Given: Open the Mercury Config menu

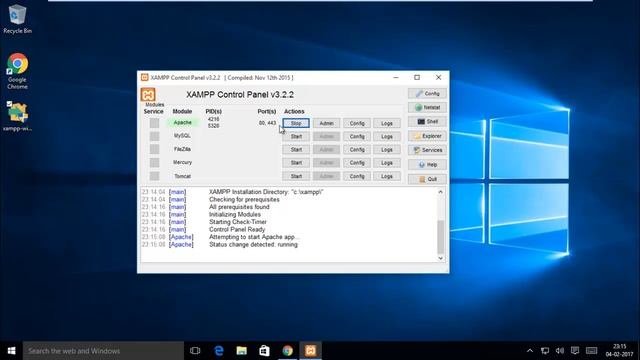Looking at the screenshot, I should pyautogui.click(x=357, y=162).
